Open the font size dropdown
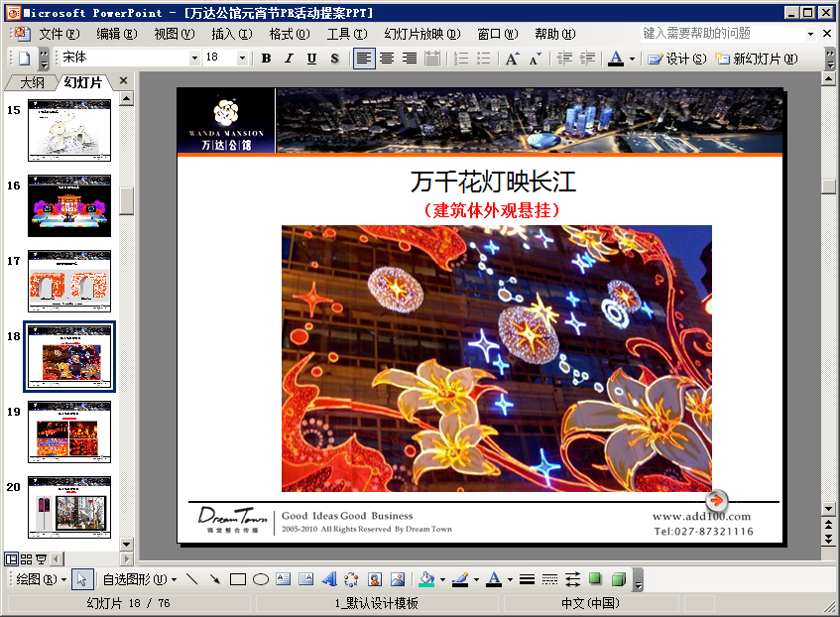 coord(242,58)
